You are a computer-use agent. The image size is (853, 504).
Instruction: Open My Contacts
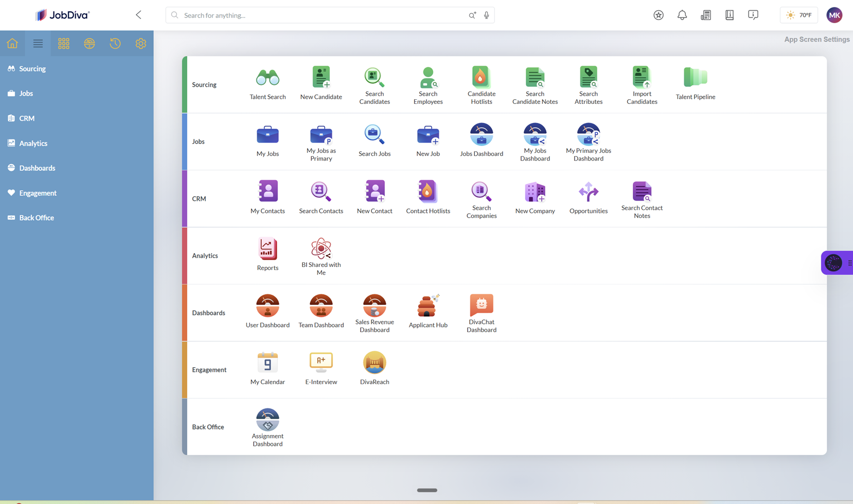click(x=268, y=198)
